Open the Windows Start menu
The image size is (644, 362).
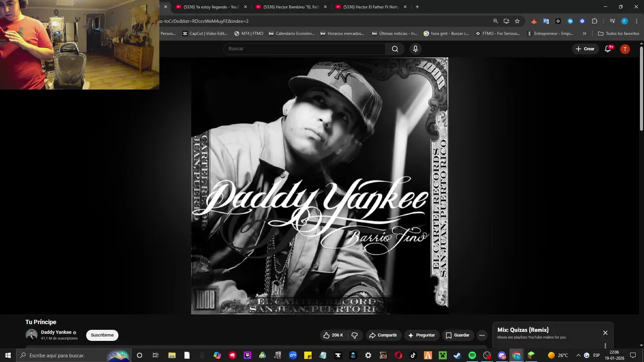click(x=8, y=355)
